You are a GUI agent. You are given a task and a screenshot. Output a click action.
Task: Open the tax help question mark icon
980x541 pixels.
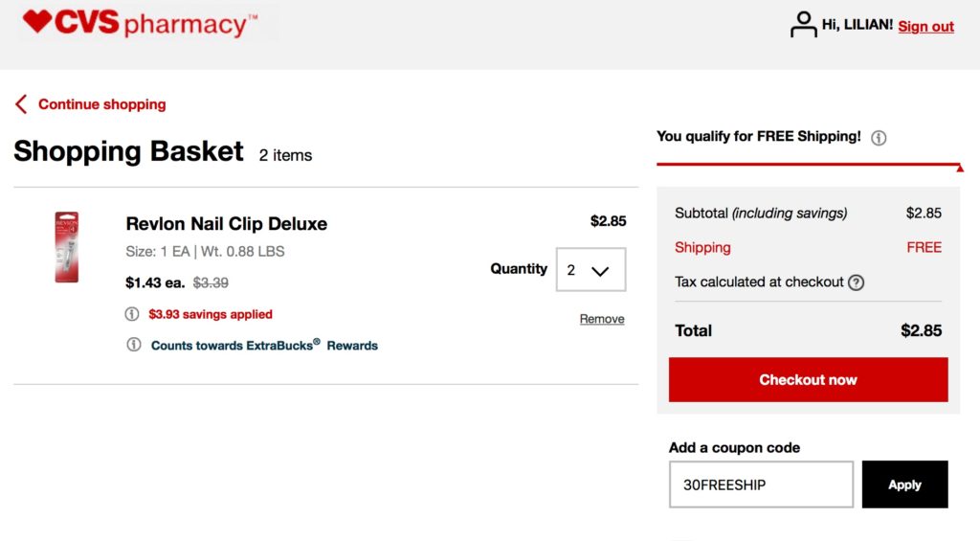coord(856,282)
